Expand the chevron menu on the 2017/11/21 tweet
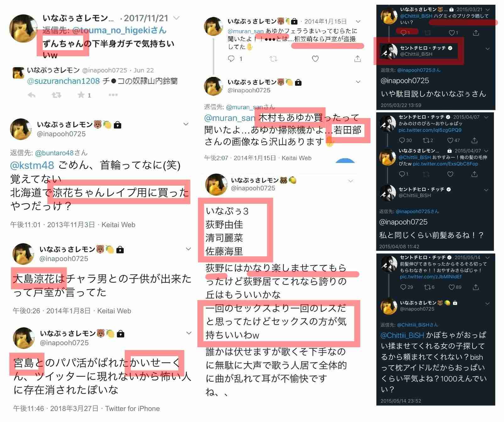Image resolution: width=504 pixels, height=422 pixels. (177, 18)
